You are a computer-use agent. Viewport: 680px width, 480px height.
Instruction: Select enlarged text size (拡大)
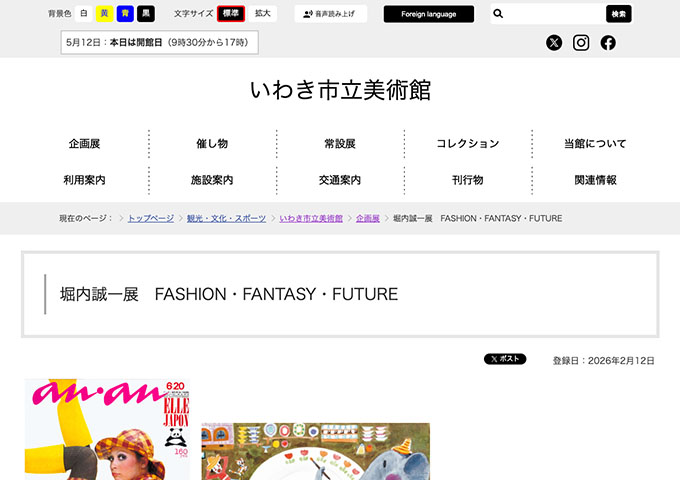point(263,13)
